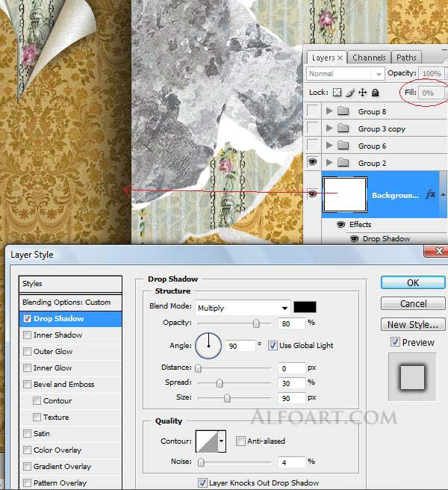Enable the Satin checkbox
The image size is (448, 490).
point(27,433)
